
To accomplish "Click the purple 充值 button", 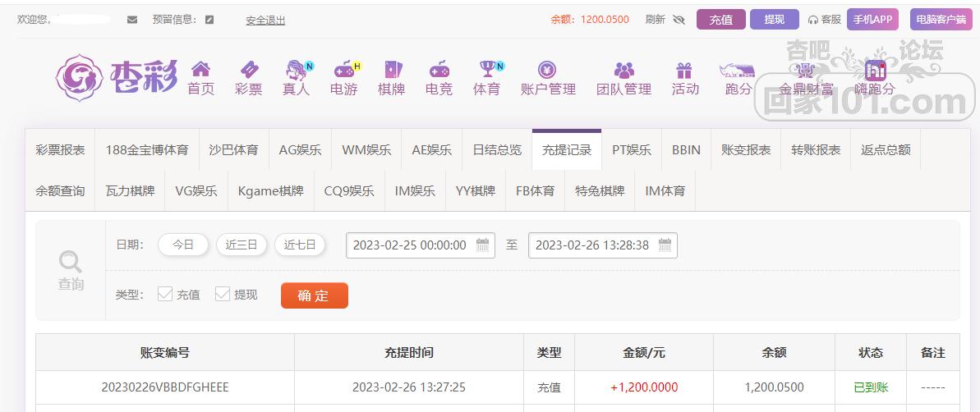I will 721,20.
